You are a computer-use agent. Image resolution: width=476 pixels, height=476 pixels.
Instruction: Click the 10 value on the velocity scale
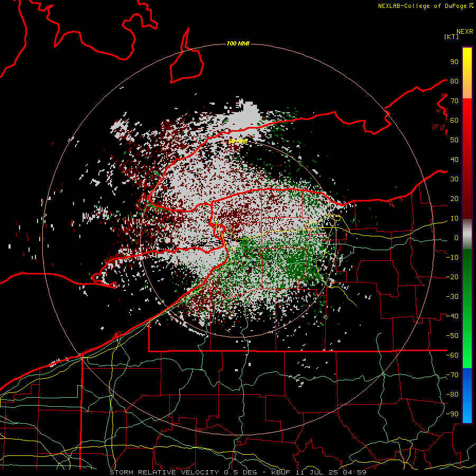coord(454,218)
